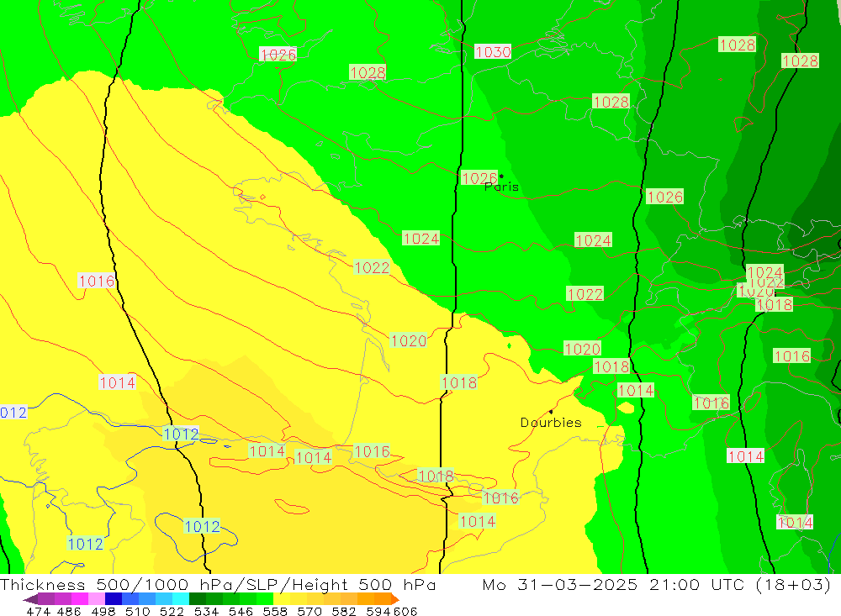The width and height of the screenshot is (841, 616).
Task: Click the legend value 534
Action: click(x=207, y=611)
